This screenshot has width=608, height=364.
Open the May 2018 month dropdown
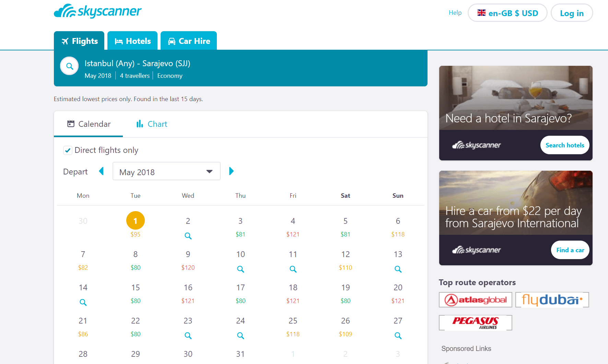[x=166, y=171]
